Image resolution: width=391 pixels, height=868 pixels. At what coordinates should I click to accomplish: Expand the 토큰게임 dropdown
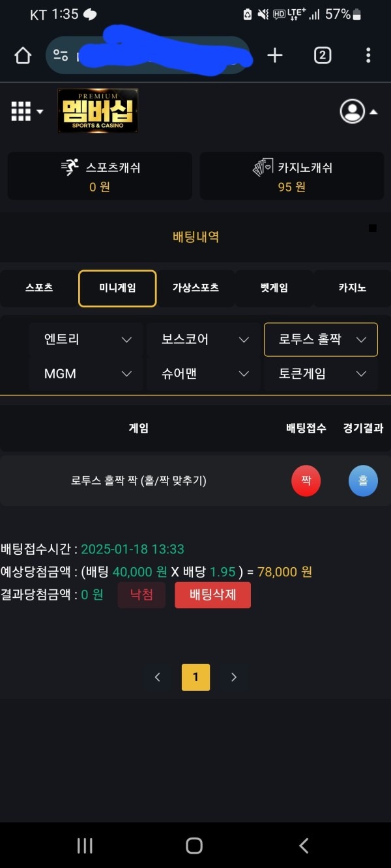click(x=320, y=373)
